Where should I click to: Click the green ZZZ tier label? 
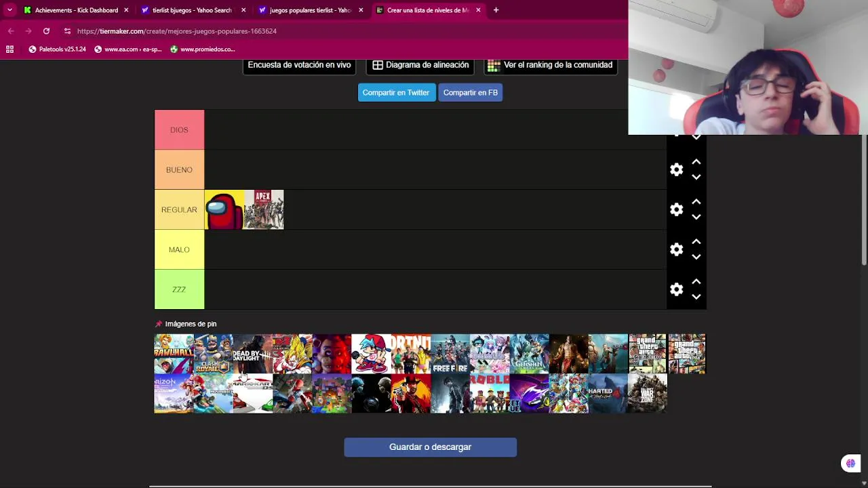(x=179, y=289)
